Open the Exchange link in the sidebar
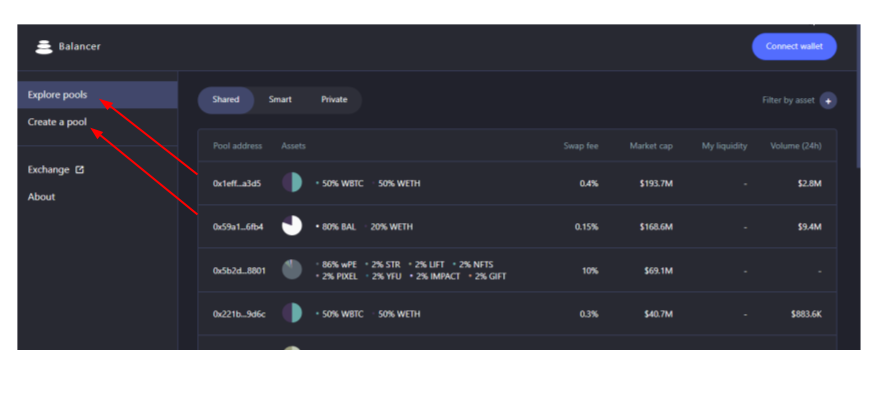Screen dimensions: 892x395 click(x=48, y=170)
